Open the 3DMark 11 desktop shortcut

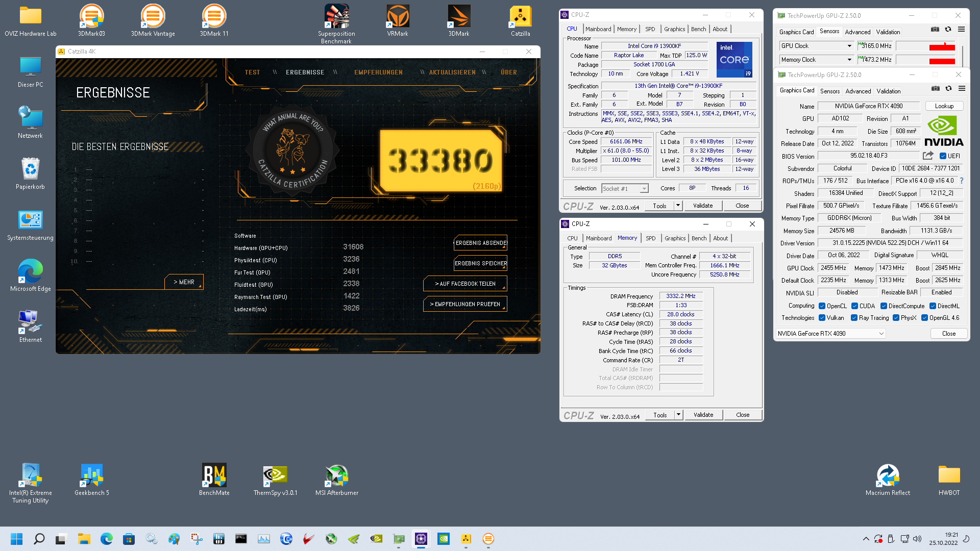click(214, 20)
